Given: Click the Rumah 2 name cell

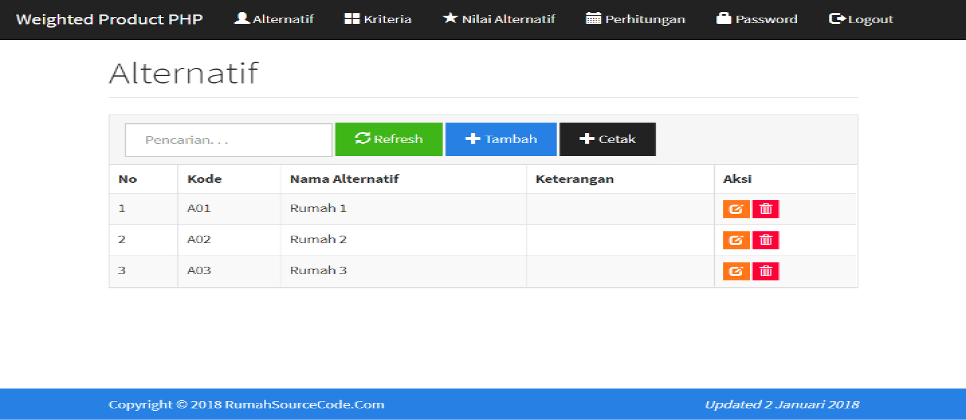Looking at the screenshot, I should [x=404, y=240].
